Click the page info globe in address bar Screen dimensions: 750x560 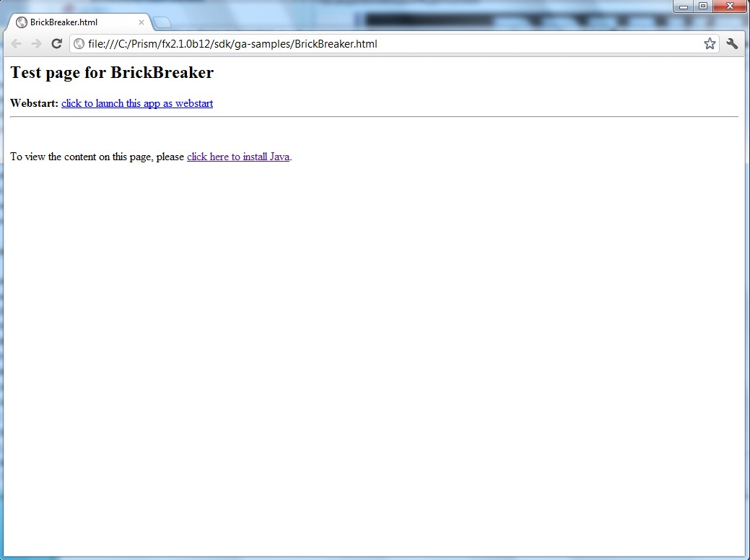coord(79,44)
